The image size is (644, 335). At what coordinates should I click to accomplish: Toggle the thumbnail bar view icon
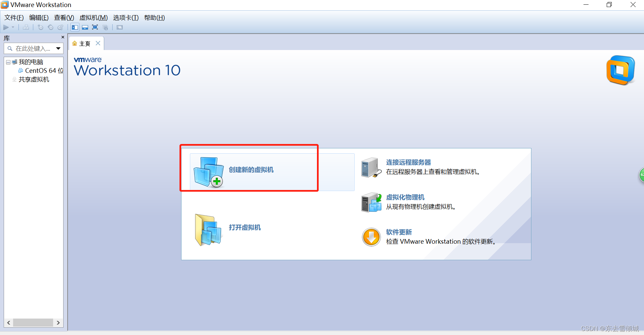point(85,28)
